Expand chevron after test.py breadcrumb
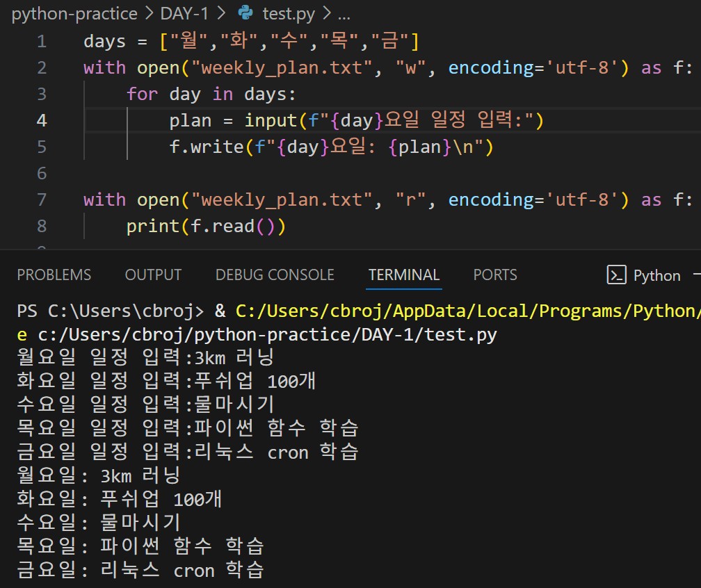The image size is (701, 588). pyautogui.click(x=327, y=14)
